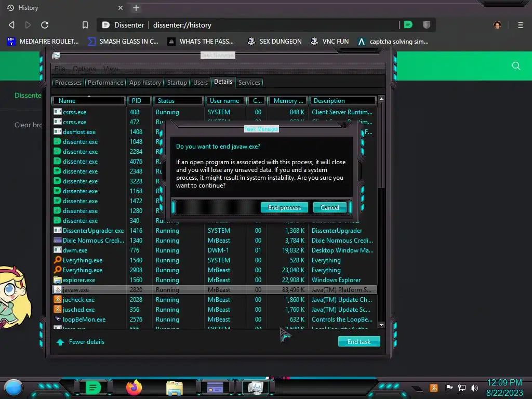The height and width of the screenshot is (399, 532).
Task: Go back with the browser back arrow
Action: click(11, 25)
